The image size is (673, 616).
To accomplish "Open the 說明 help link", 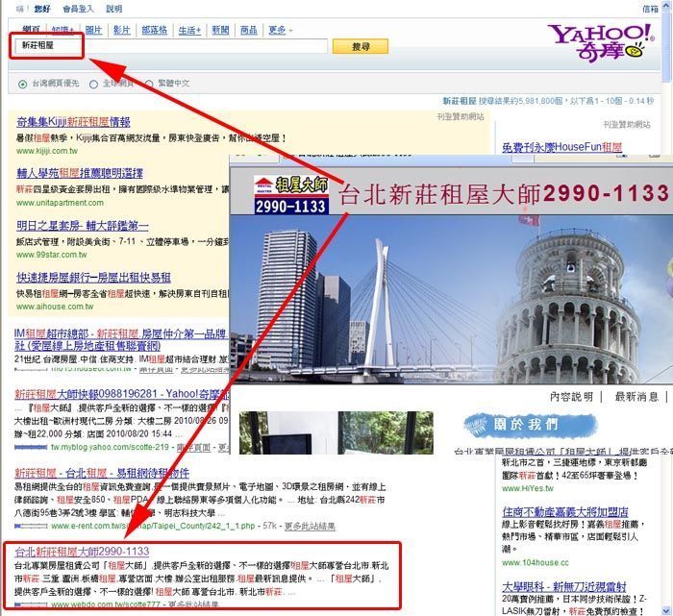I will click(113, 9).
